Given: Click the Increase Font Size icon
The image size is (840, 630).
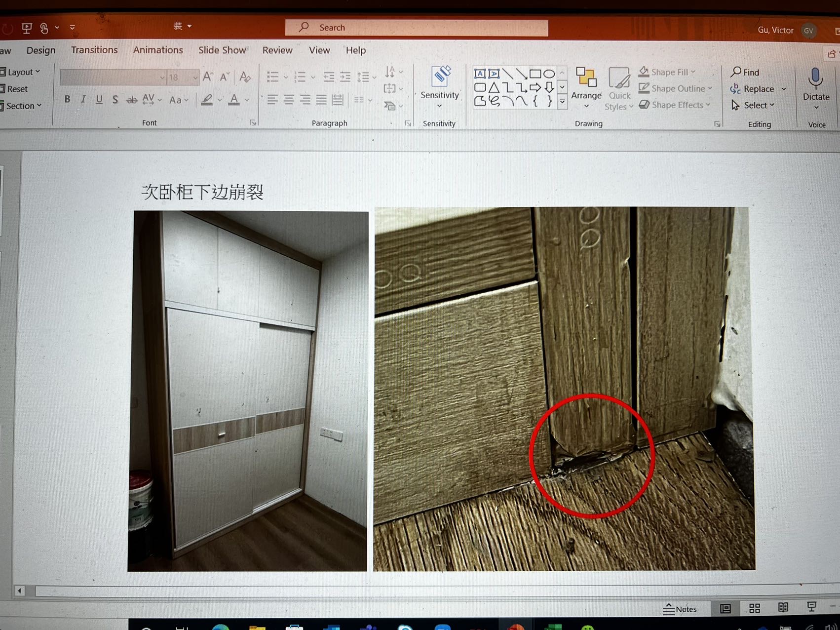Looking at the screenshot, I should [208, 77].
